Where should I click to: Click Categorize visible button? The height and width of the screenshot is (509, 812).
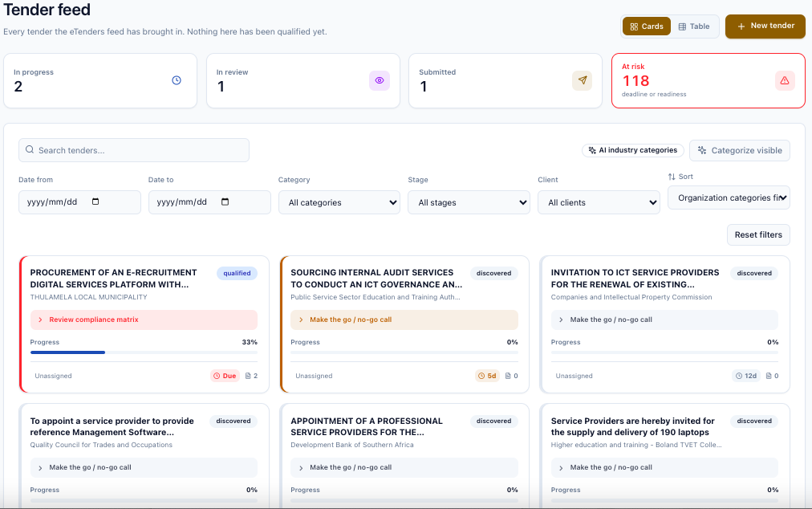tap(740, 150)
